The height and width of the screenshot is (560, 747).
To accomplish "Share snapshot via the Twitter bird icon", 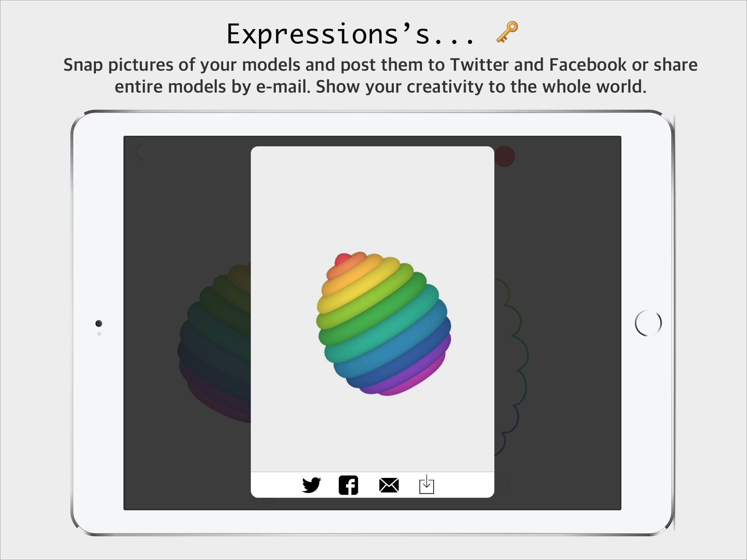I will 311,485.
